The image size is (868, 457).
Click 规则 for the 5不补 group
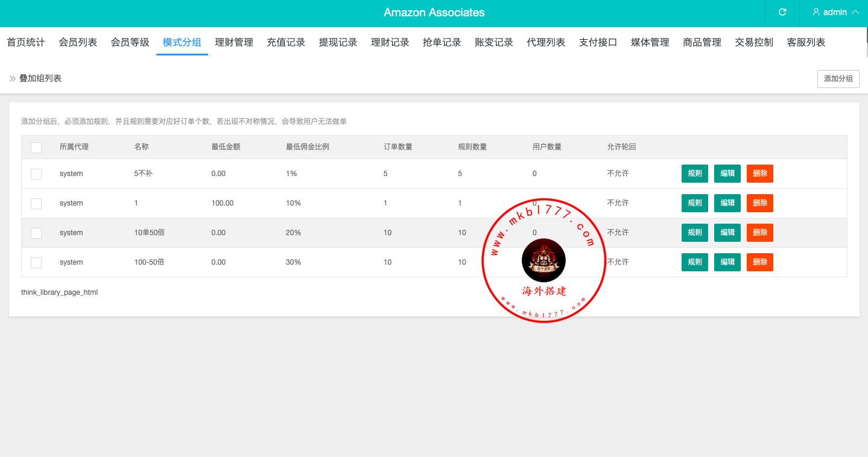(695, 174)
